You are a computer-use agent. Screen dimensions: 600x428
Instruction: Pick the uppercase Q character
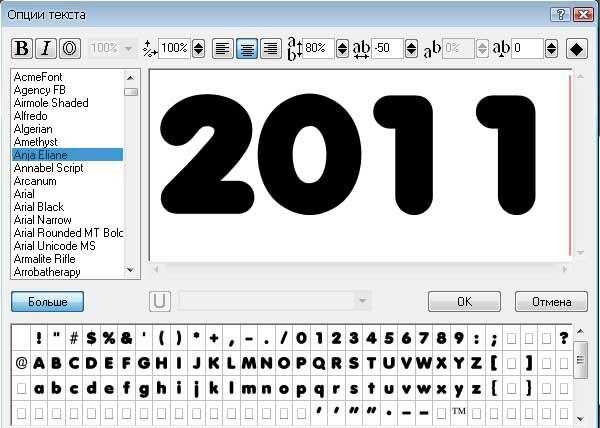(319, 363)
